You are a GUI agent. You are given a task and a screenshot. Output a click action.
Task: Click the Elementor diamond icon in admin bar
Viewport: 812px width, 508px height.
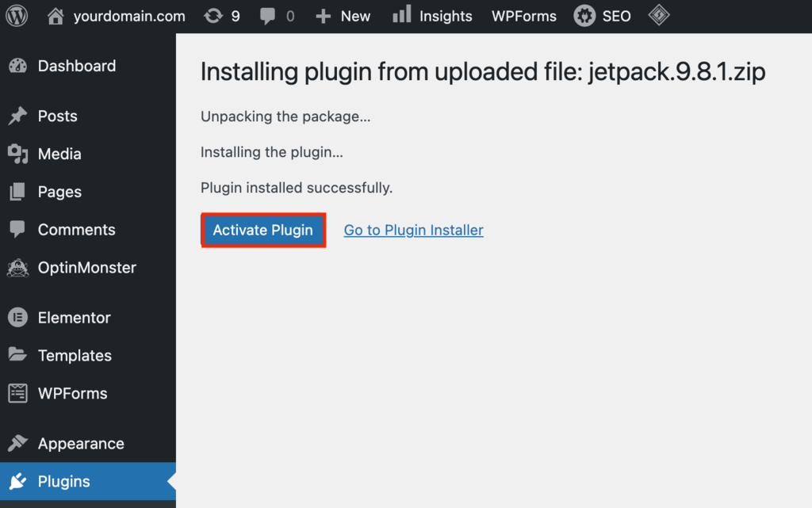click(658, 16)
